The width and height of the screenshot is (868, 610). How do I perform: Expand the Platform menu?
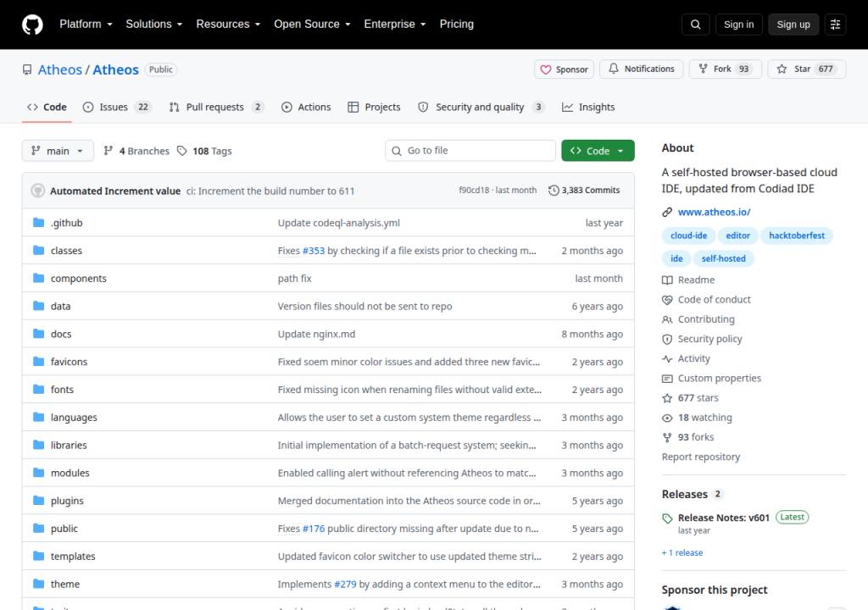pos(86,25)
